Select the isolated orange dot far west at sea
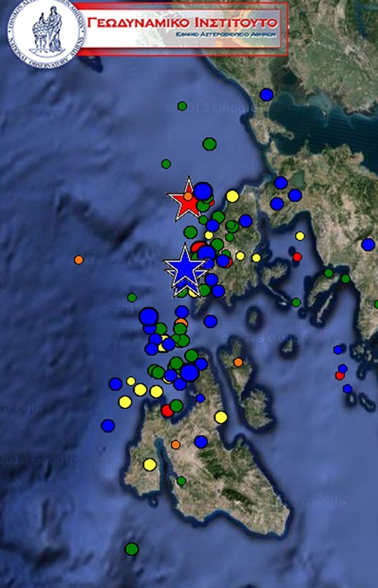This screenshot has width=378, height=588. 78,260
